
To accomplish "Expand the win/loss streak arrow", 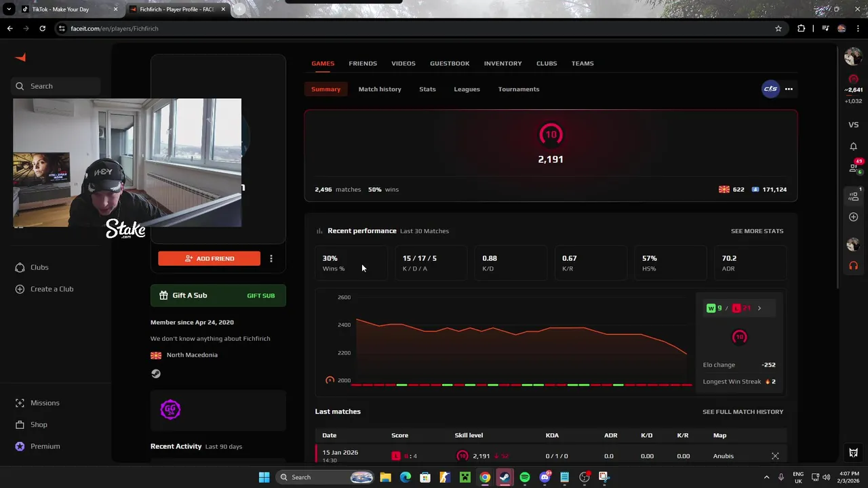I will point(759,308).
